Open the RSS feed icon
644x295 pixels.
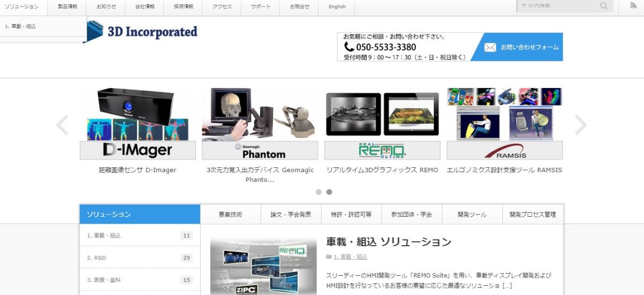[x=633, y=6]
